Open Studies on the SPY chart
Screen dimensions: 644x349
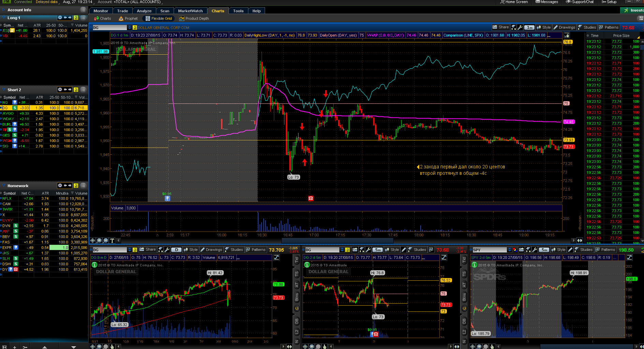(583, 250)
